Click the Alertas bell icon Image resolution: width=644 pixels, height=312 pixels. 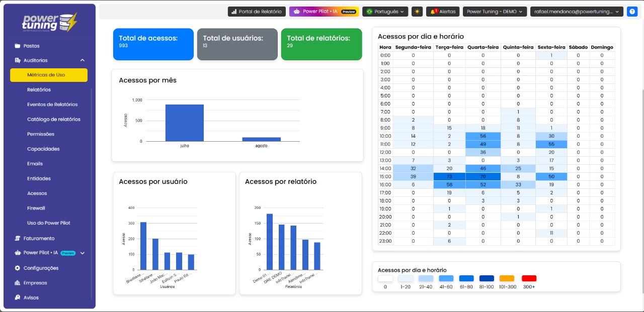click(x=433, y=12)
